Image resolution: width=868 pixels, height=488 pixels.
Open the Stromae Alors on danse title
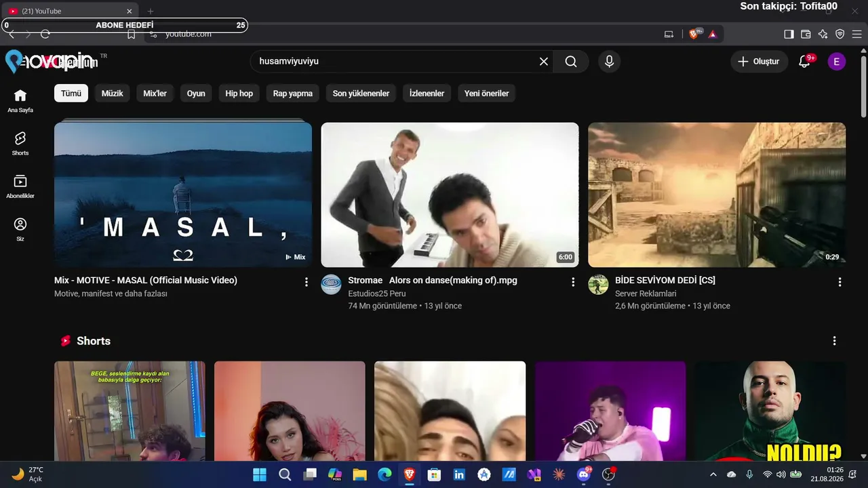tap(433, 280)
